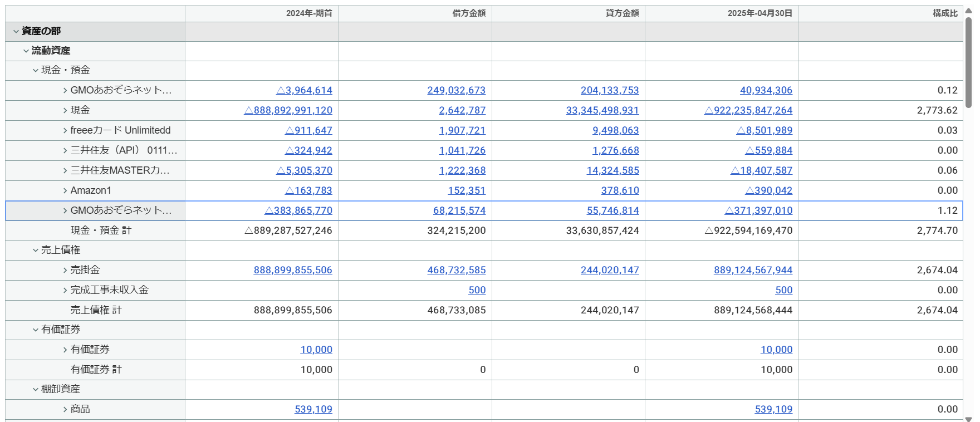Expand the 完成工事未収入金 row
Viewport: 980px width, 422px height.
[65, 290]
